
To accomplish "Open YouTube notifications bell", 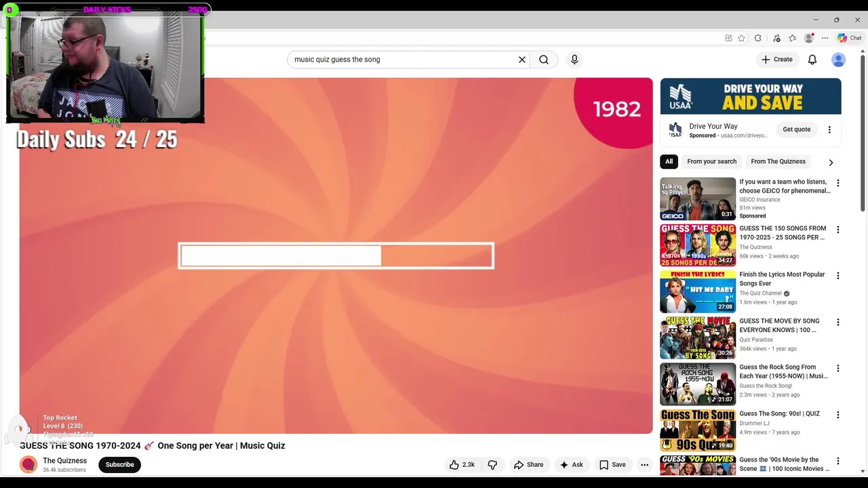I will (x=812, y=60).
